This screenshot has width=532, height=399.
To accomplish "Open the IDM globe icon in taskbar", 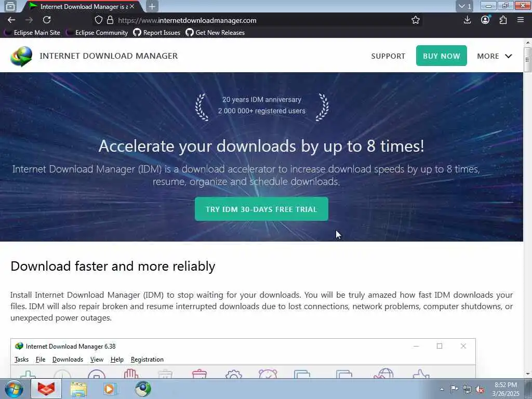I will (x=143, y=389).
